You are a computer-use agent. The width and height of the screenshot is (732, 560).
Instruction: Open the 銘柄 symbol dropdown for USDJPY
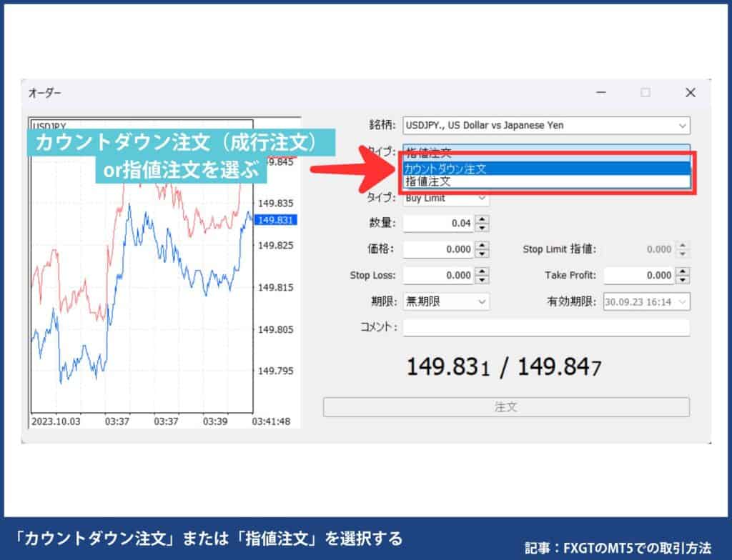(546, 126)
